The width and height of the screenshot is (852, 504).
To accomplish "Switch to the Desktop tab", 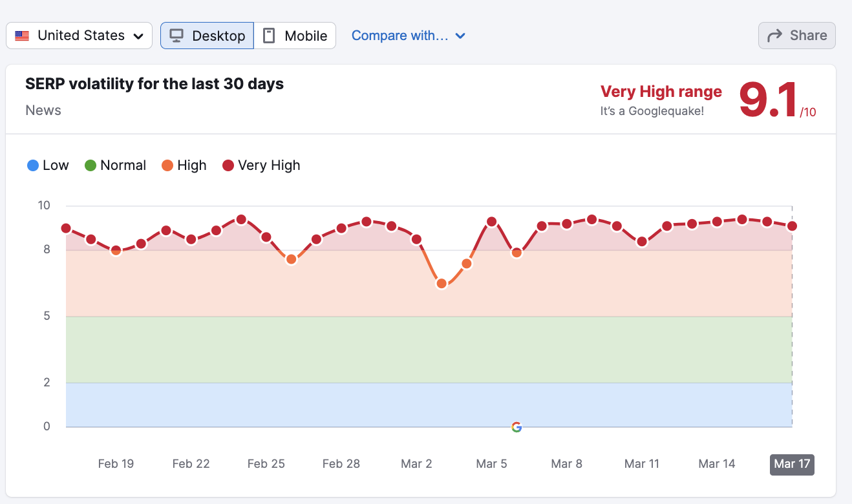I will [x=207, y=36].
